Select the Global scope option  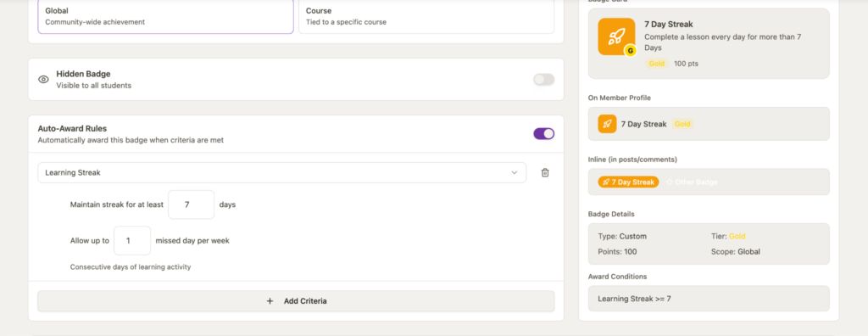pos(165,16)
